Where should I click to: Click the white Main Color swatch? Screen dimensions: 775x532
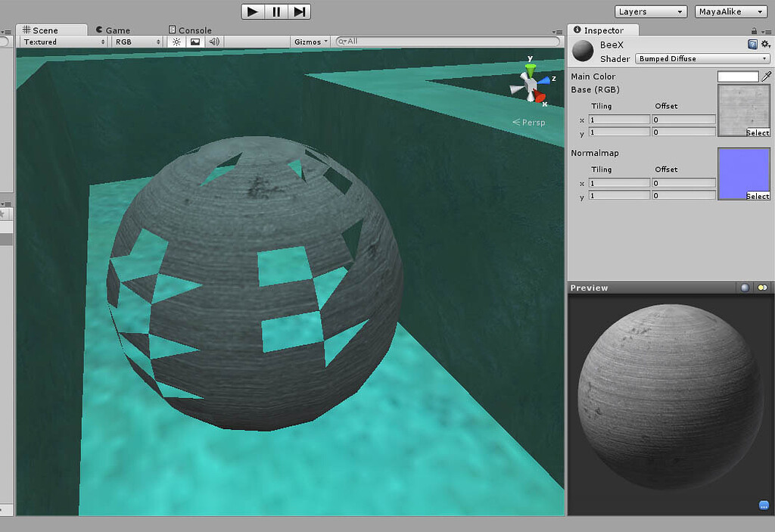point(737,76)
